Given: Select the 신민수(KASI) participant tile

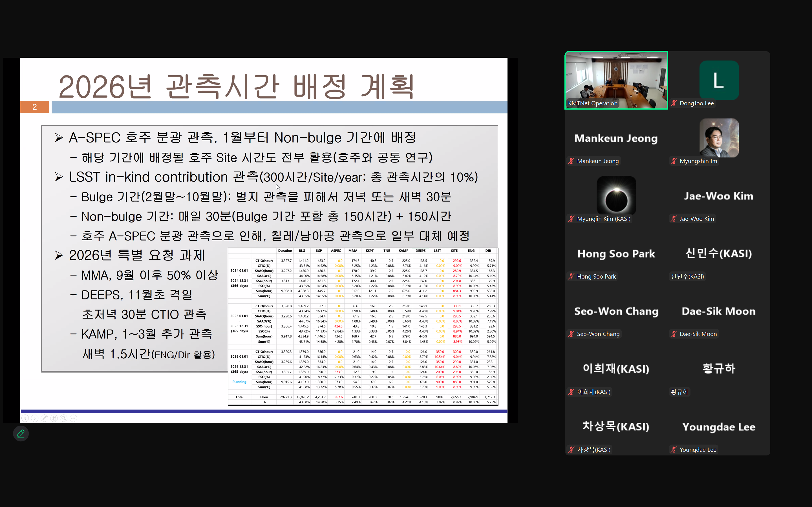Looking at the screenshot, I should (x=719, y=253).
